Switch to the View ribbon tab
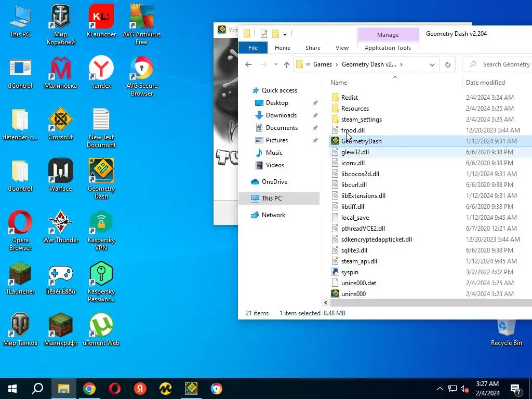The height and width of the screenshot is (399, 532). click(x=342, y=48)
